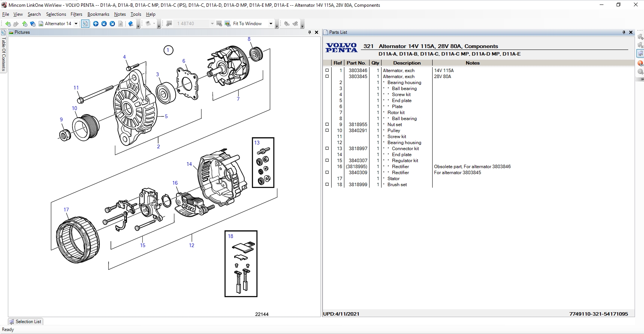The height and width of the screenshot is (334, 644).
Task: Pin the Pictures panel
Action: [309, 32]
